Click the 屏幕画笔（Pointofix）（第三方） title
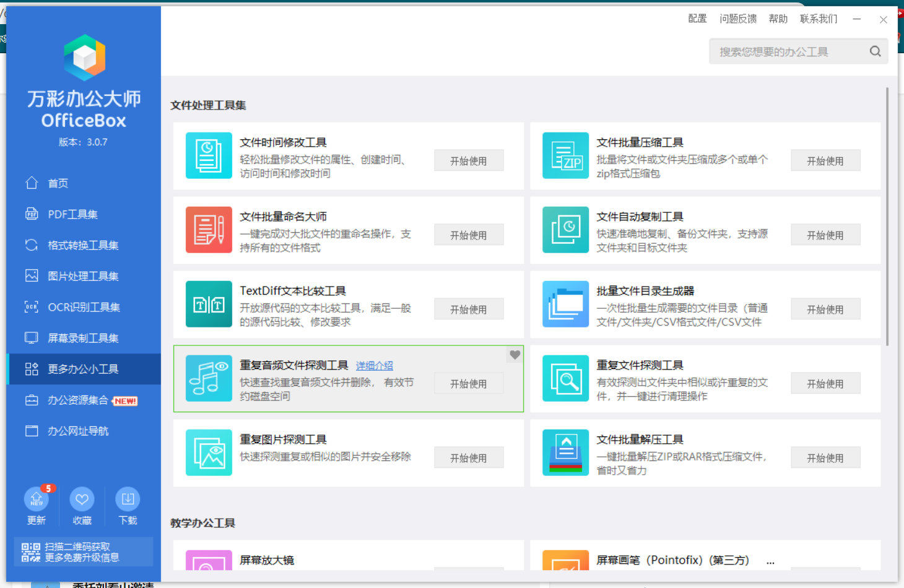 click(x=673, y=560)
